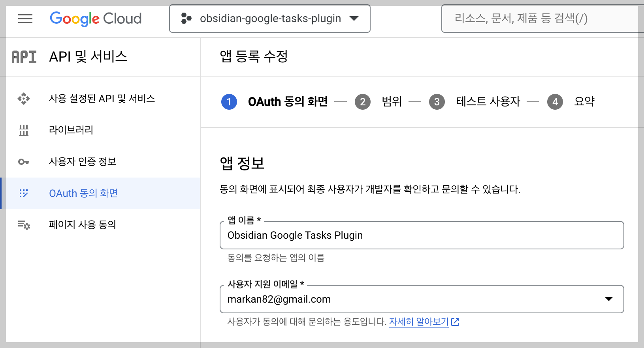
Task: Click the 앱 등록 수정 page title
Action: 254,56
